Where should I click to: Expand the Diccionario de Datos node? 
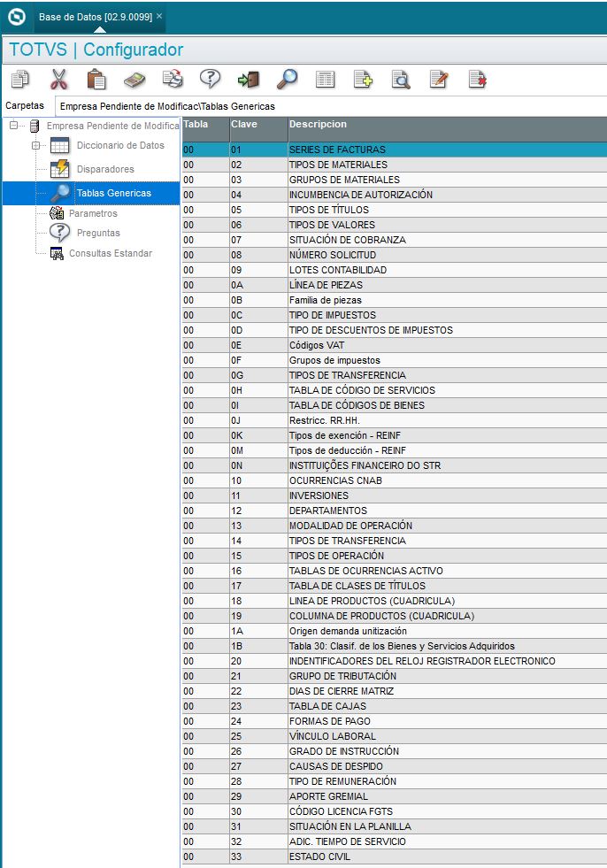point(36,146)
